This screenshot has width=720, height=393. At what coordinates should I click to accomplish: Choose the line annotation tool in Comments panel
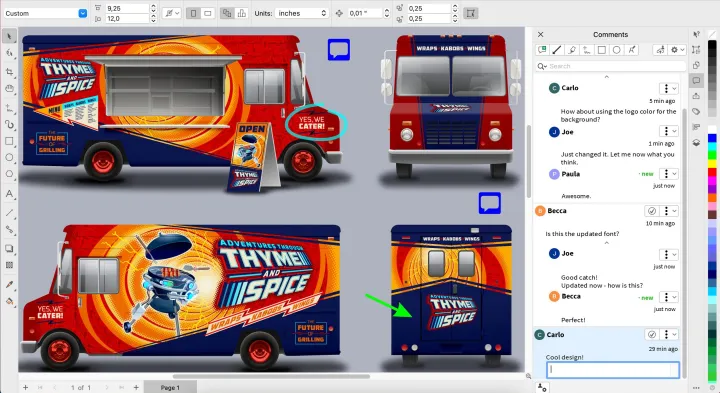[557, 50]
